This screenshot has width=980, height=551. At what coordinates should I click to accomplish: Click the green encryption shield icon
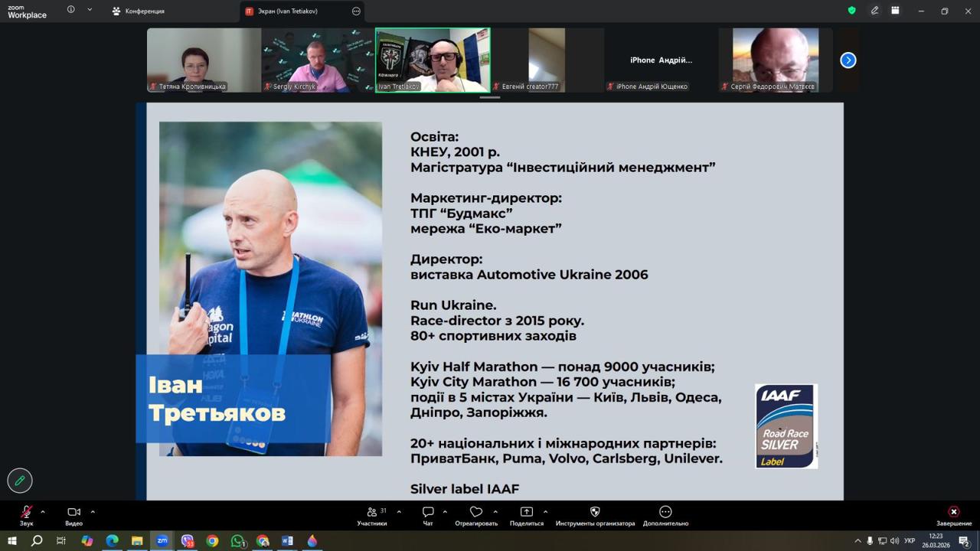(851, 11)
